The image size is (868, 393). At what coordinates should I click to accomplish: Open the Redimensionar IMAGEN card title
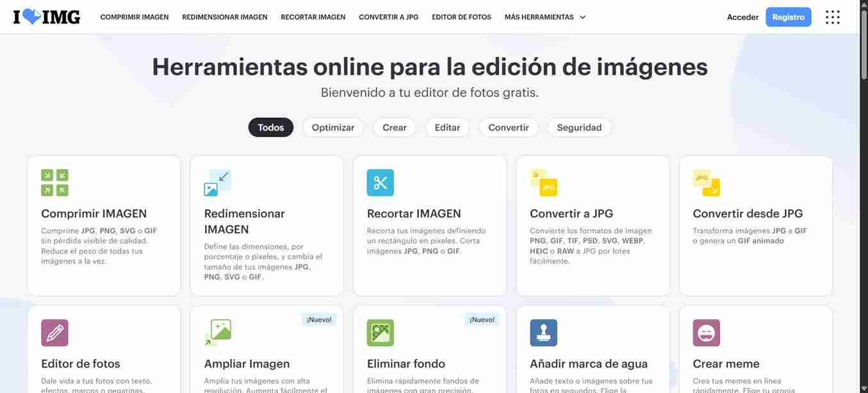245,221
